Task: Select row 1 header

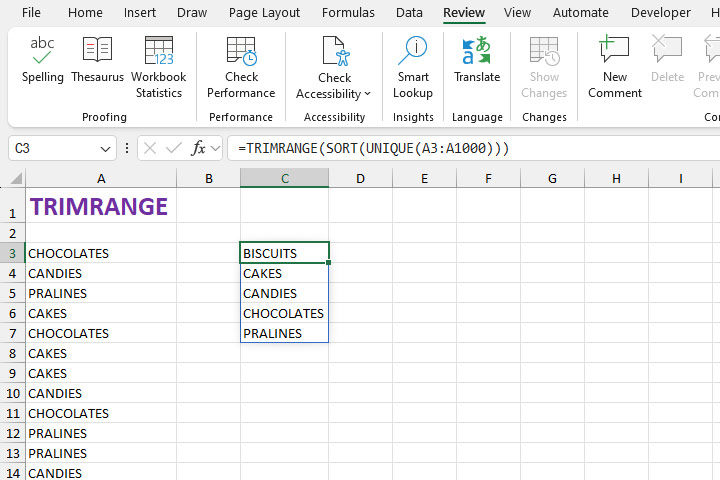Action: point(12,205)
